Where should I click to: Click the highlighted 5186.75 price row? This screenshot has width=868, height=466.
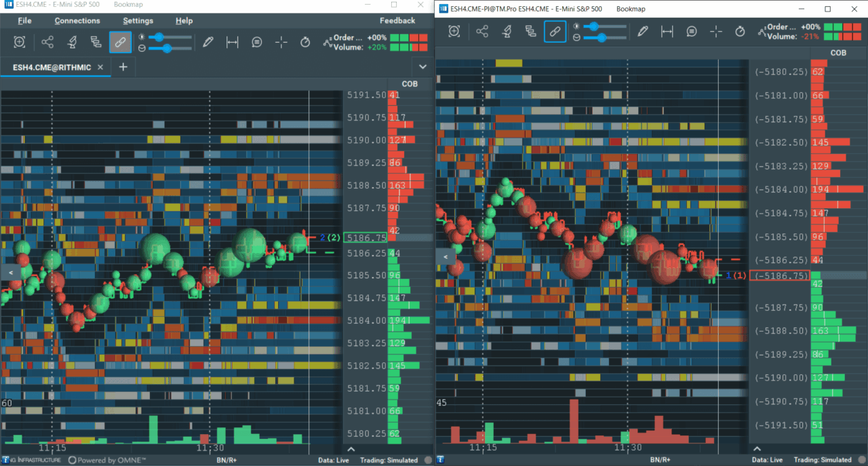coord(366,237)
